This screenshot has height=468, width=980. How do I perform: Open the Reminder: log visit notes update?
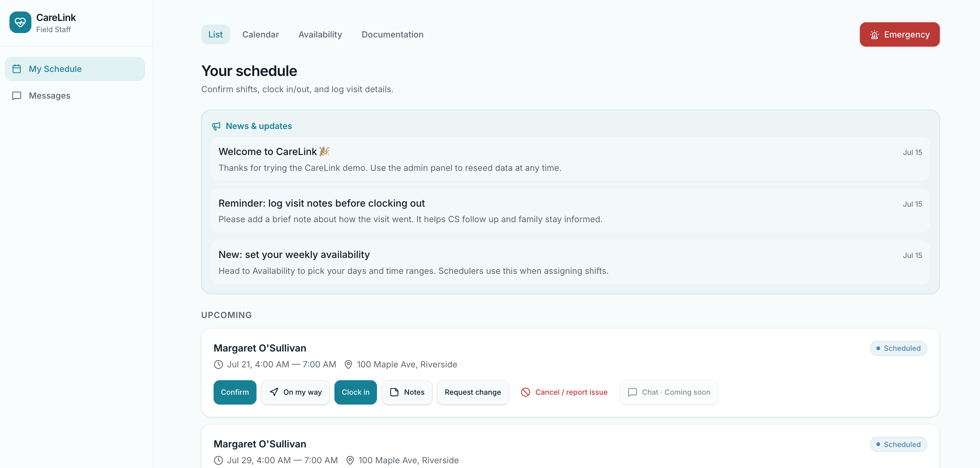coord(570,211)
